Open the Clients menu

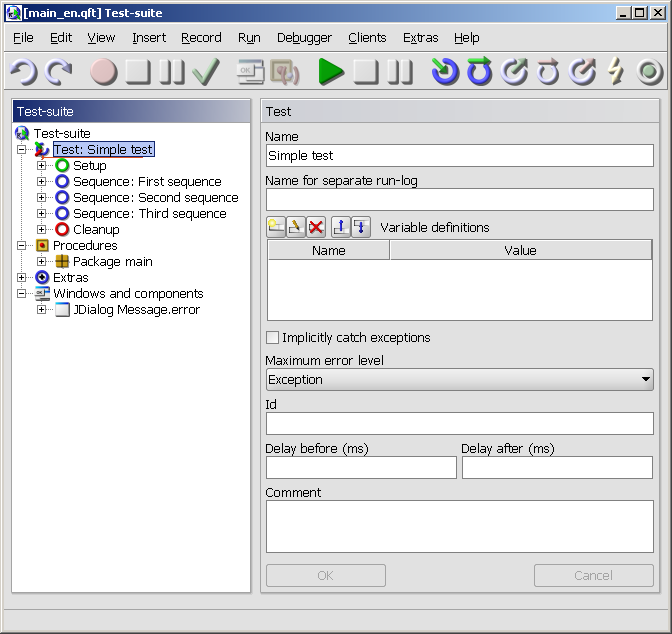point(367,38)
